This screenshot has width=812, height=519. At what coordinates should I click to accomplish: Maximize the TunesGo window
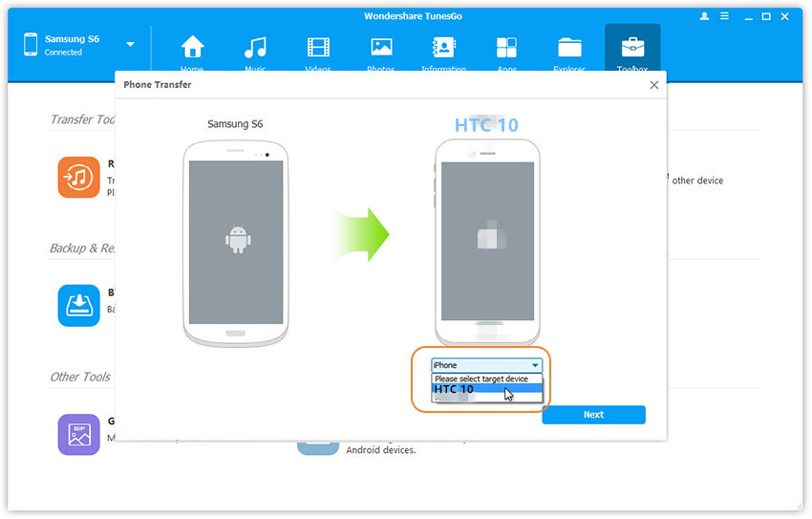coord(766,16)
